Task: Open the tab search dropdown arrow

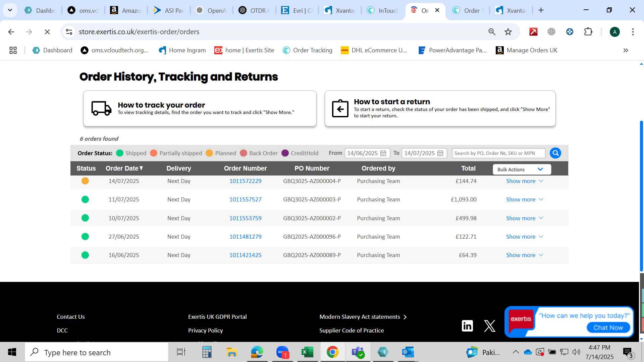Action: coord(10,10)
